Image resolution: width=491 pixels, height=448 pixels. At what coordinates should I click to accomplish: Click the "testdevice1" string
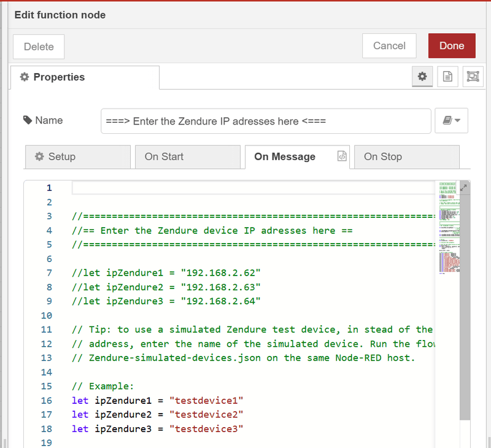pos(206,400)
